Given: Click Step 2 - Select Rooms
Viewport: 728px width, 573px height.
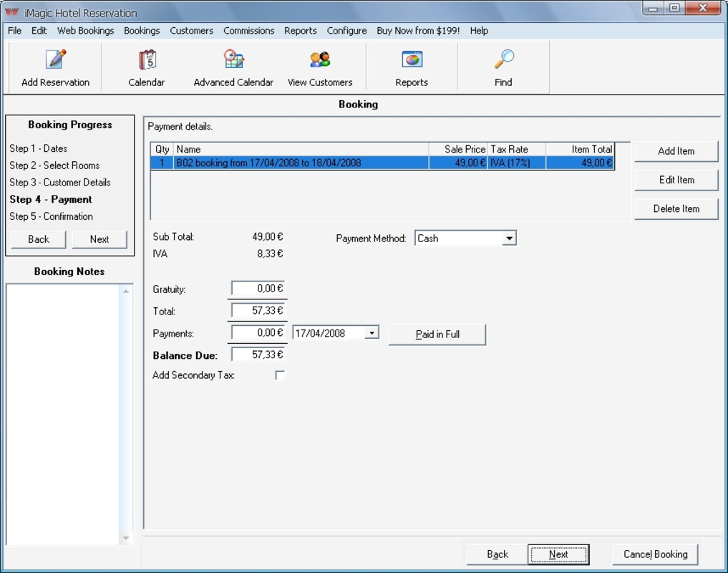Looking at the screenshot, I should pos(54,165).
